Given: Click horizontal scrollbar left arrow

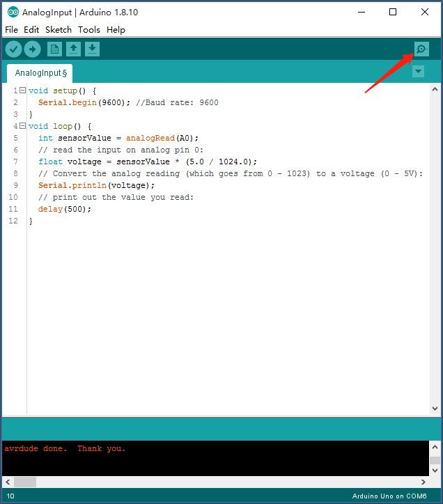Looking at the screenshot, I should 8,482.
